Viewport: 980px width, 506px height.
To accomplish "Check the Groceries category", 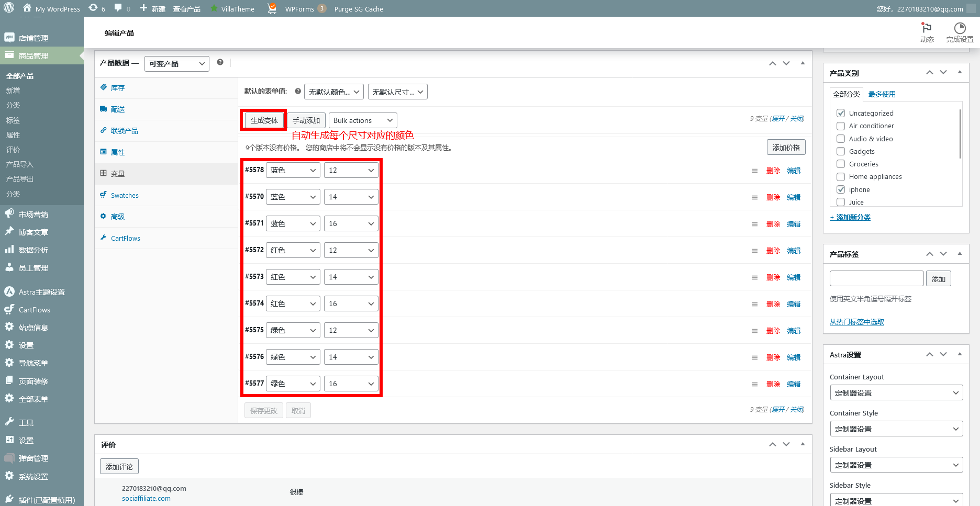I will pyautogui.click(x=841, y=164).
